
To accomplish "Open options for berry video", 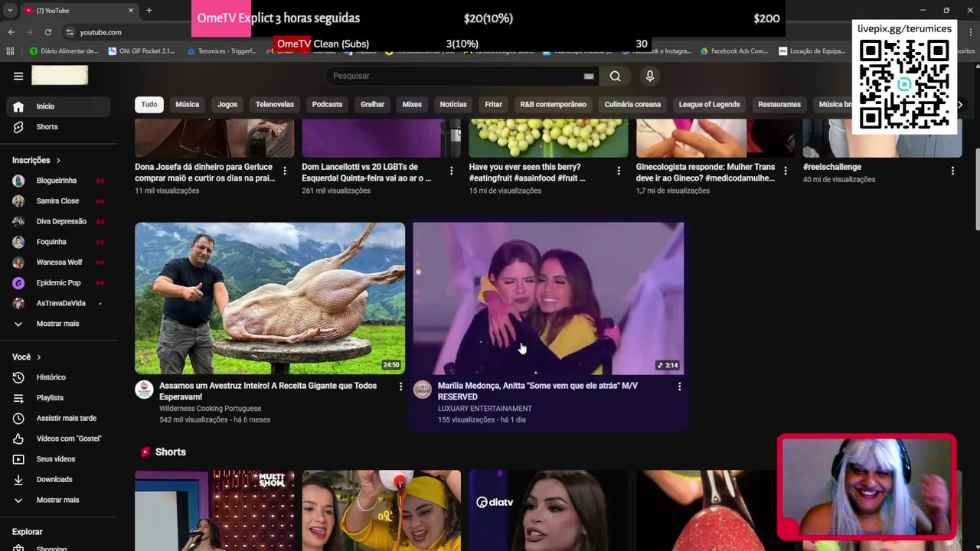I will pyautogui.click(x=619, y=171).
